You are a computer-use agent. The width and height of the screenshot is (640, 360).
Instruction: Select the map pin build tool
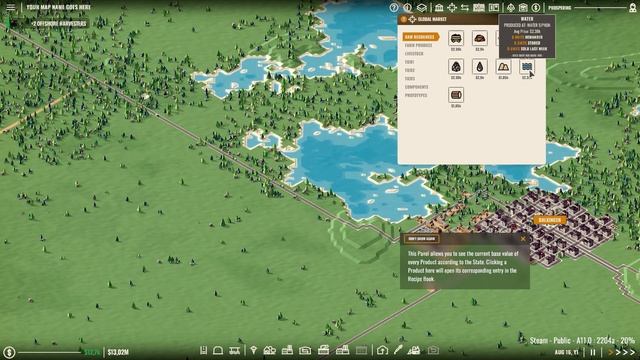tap(253, 350)
